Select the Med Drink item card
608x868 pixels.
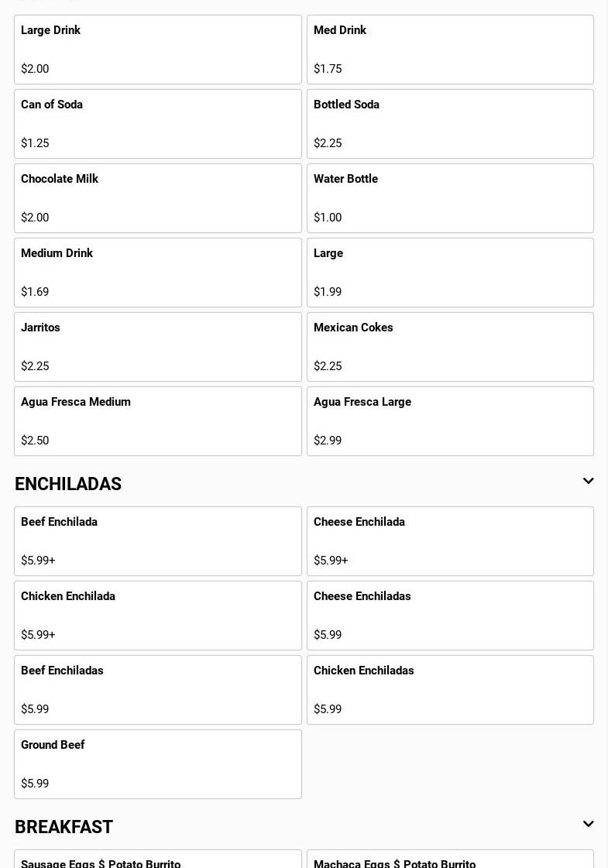[x=450, y=50]
